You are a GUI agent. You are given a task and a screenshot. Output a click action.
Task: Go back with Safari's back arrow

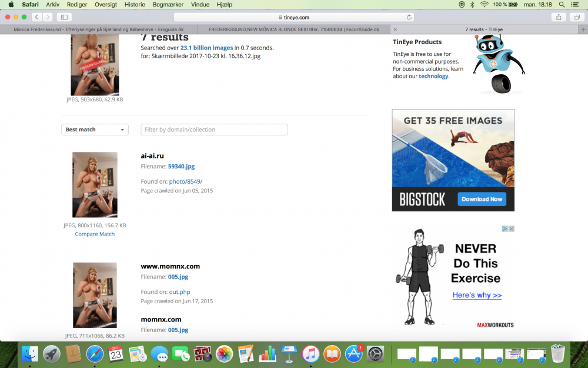click(x=36, y=17)
